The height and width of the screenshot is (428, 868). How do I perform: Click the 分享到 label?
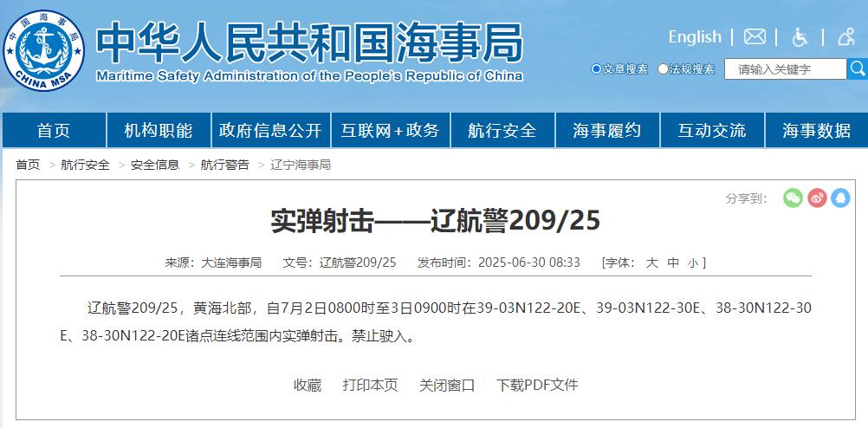click(x=747, y=198)
